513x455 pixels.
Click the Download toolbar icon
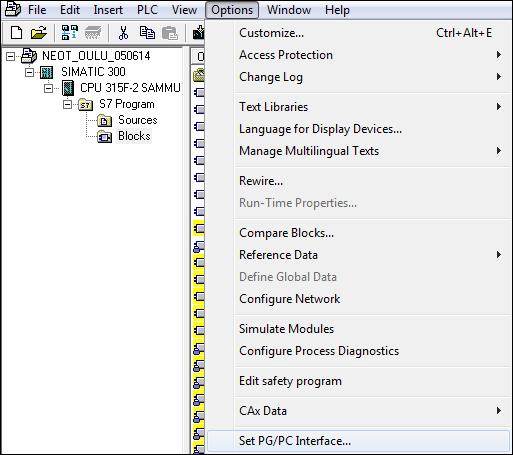pos(198,33)
